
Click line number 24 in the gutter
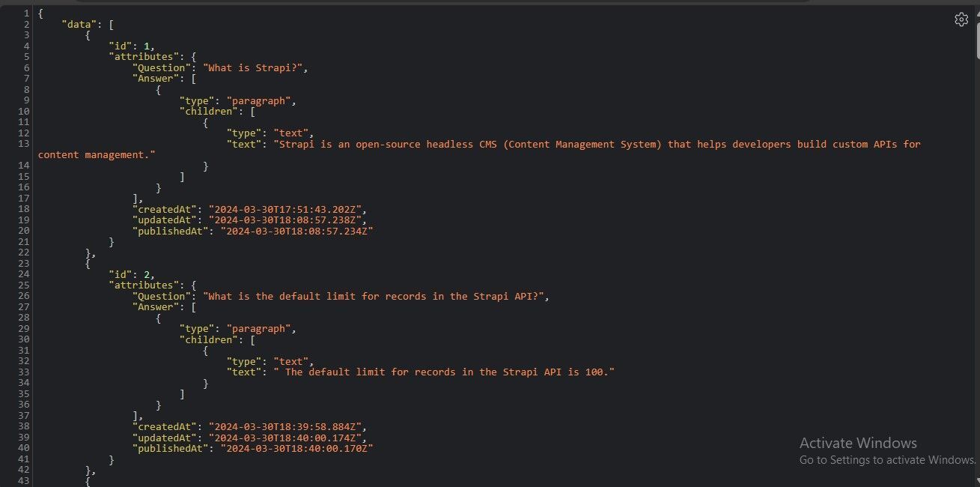(24, 274)
